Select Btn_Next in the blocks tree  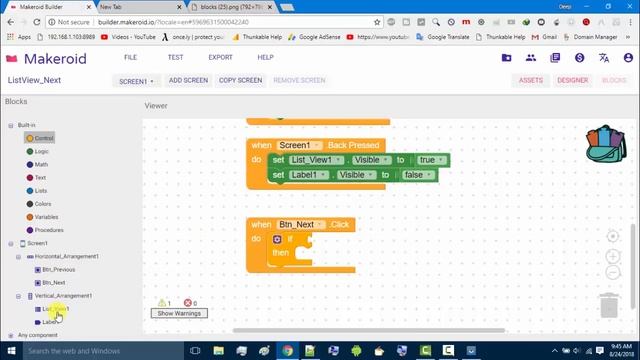pos(50,282)
